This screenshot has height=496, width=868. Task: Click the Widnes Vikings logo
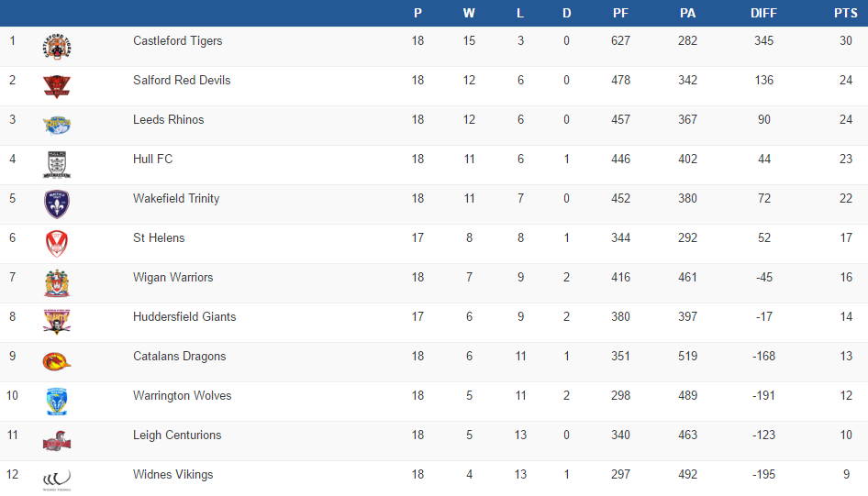tap(57, 479)
